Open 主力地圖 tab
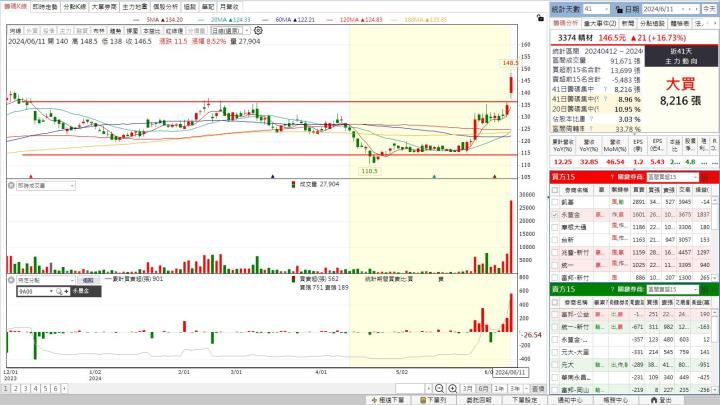The height and width of the screenshot is (405, 720). [135, 7]
